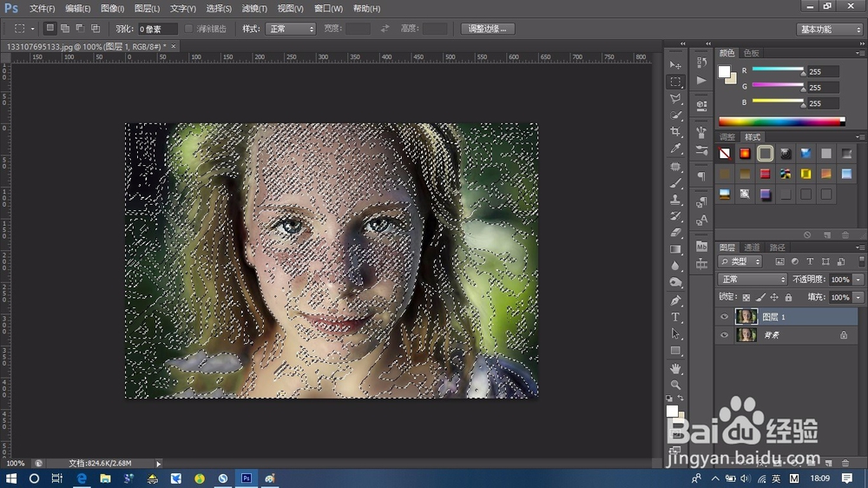Open the layer blend mode dropdown 正常

pos(753,280)
